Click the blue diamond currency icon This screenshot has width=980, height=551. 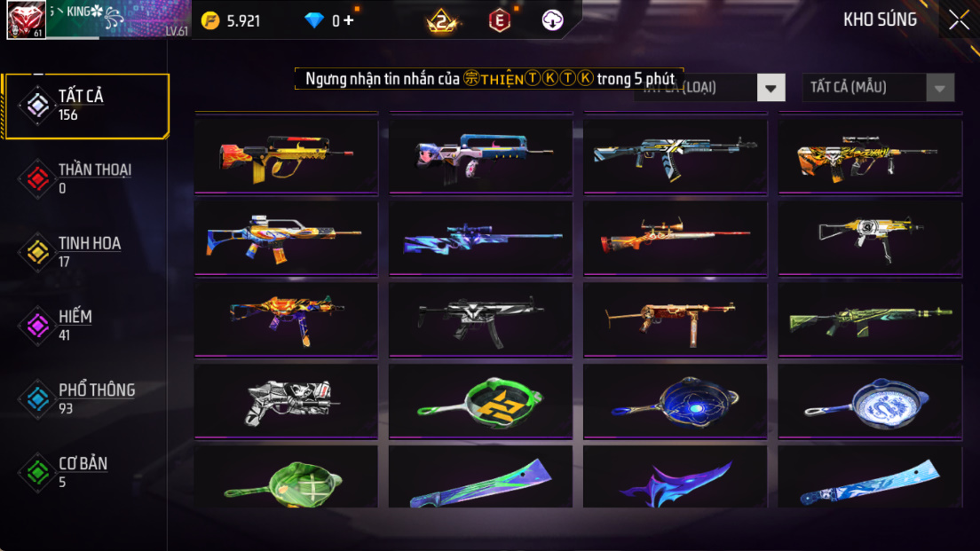pos(313,20)
